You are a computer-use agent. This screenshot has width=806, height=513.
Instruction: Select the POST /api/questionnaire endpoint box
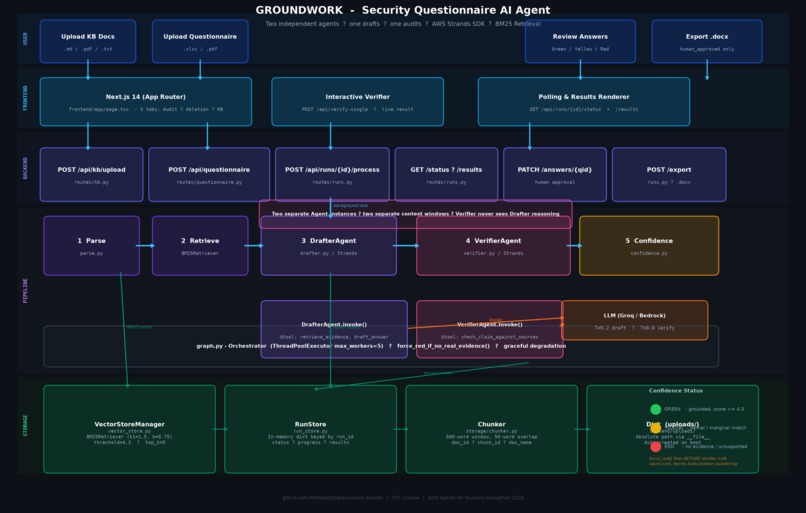[x=209, y=175]
